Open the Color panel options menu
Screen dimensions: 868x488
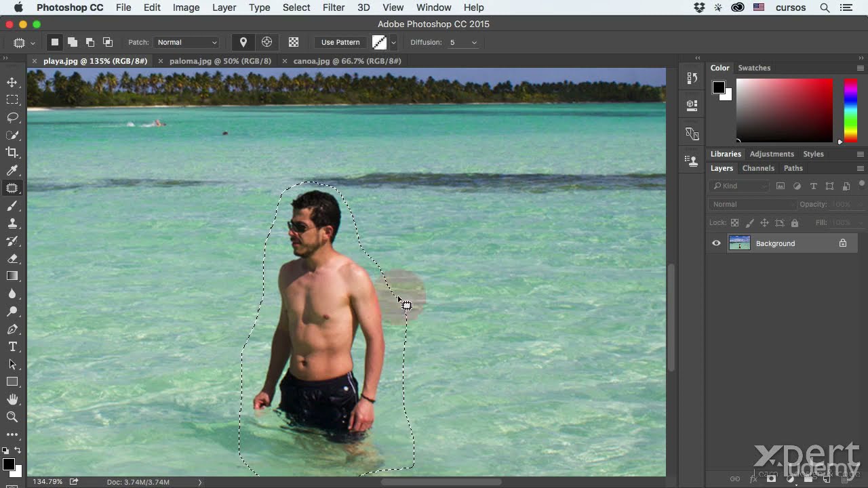pos(861,68)
